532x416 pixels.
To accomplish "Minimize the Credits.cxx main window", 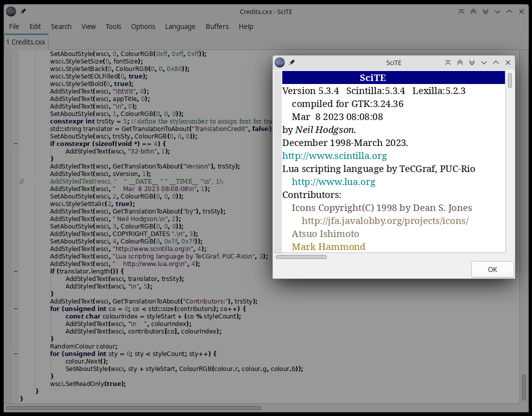I will (x=497, y=11).
